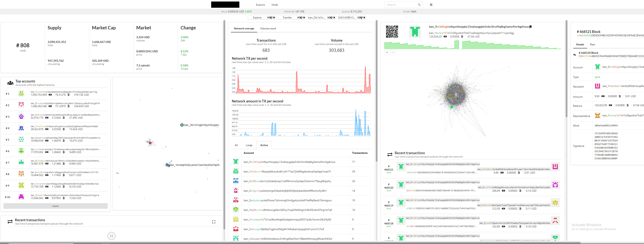Image resolution: width=644 pixels, height=244 pixels.
Task: Pause the recent transactions live feed
Action: [111, 236]
